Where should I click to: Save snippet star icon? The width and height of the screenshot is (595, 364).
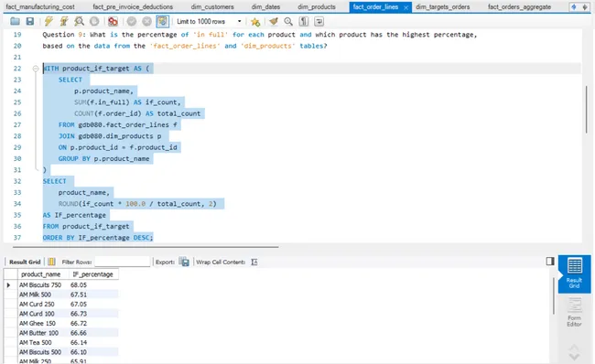255,22
